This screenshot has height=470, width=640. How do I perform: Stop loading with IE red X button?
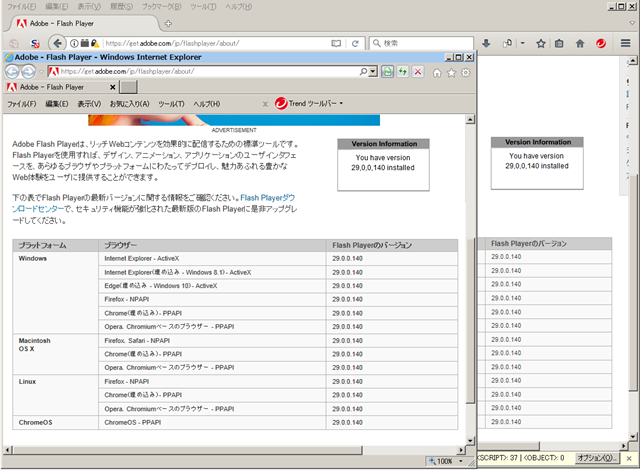click(418, 72)
